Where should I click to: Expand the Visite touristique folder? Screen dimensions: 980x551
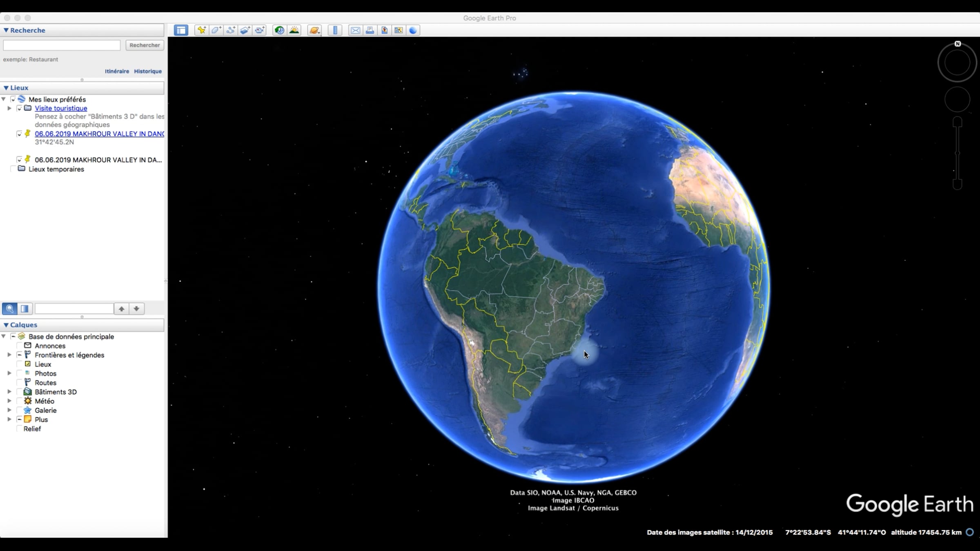click(x=9, y=108)
